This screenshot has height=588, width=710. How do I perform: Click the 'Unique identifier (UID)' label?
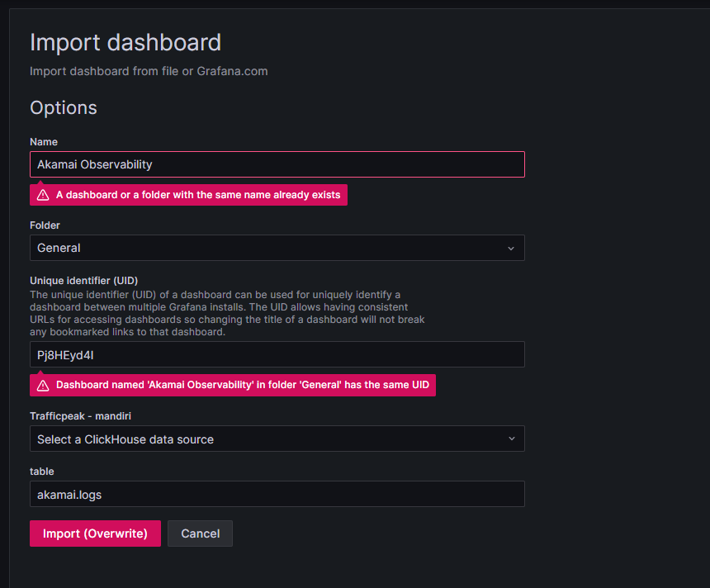tap(83, 281)
